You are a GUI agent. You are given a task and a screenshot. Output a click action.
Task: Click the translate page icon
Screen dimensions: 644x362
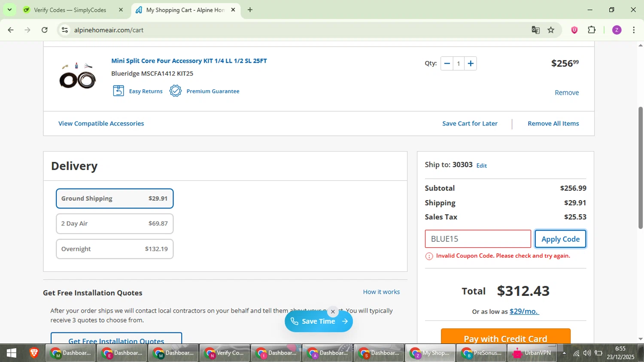coord(535,30)
